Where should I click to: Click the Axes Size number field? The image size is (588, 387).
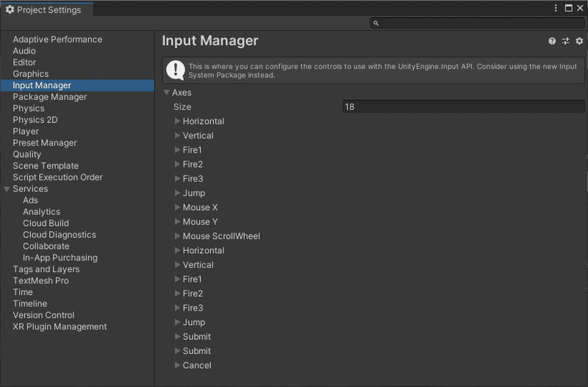(463, 107)
